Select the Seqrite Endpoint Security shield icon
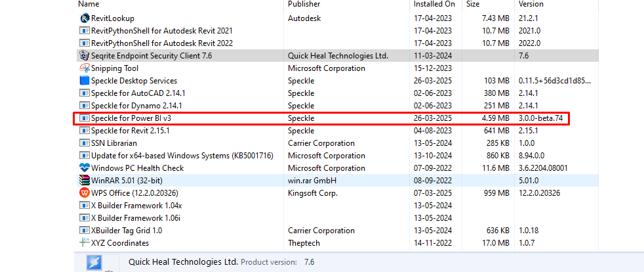Viewport: 644px width, 272px height. coord(84,56)
